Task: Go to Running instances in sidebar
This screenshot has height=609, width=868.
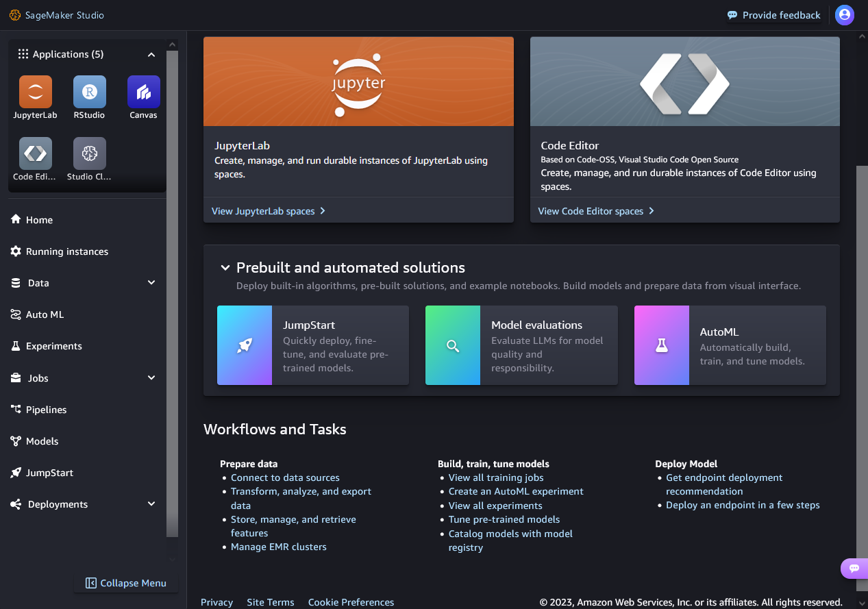Action: [x=66, y=251]
